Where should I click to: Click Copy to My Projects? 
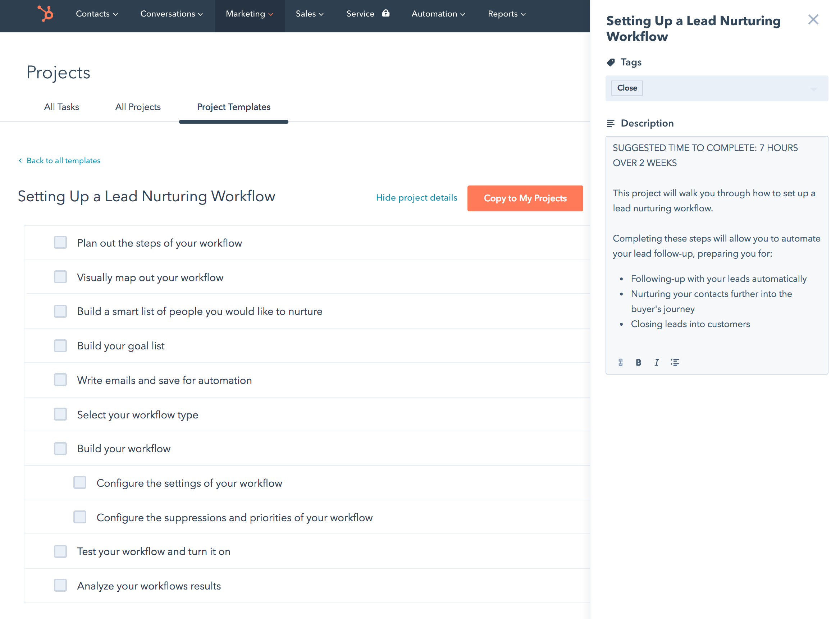point(525,198)
